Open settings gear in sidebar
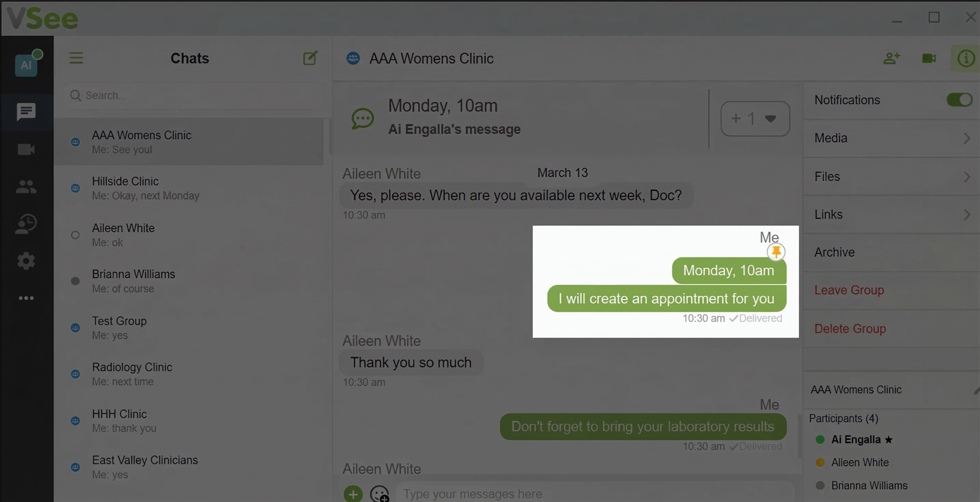The width and height of the screenshot is (980, 502). click(x=26, y=261)
